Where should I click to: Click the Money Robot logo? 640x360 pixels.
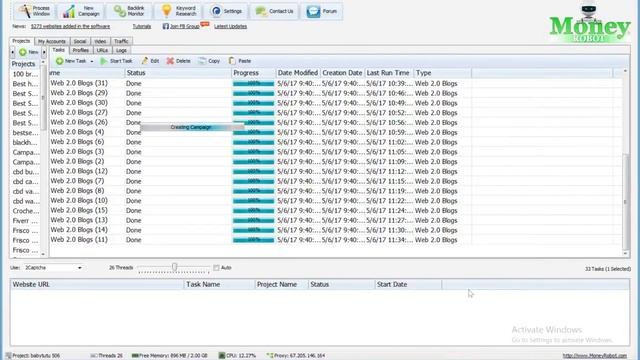coord(590,23)
